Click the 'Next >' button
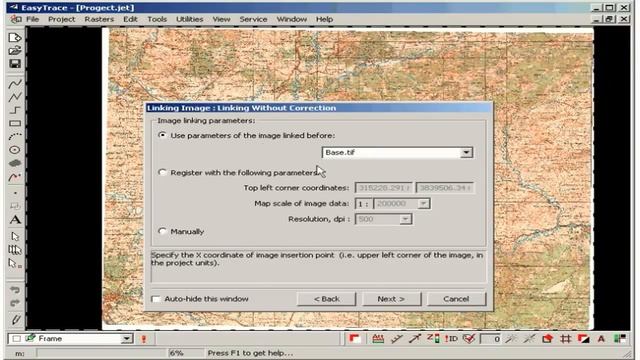 (x=391, y=299)
